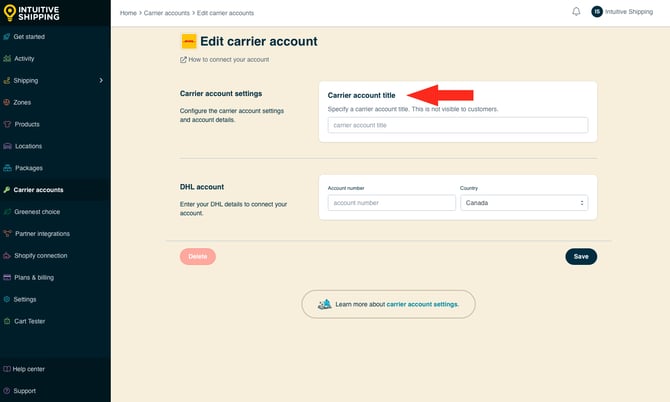This screenshot has height=402, width=670.
Task: Open the Packages menu item
Action: tap(29, 168)
